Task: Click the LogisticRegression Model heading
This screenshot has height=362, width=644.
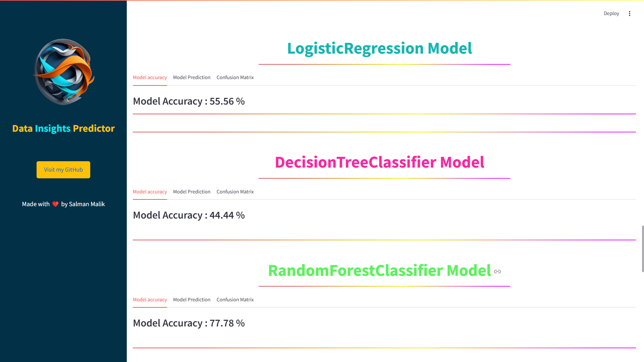Action: [x=379, y=48]
